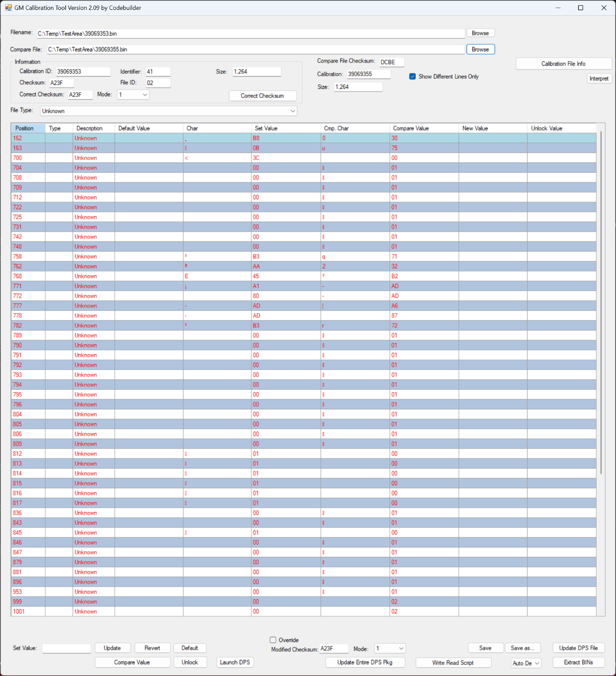Image resolution: width=616 pixels, height=676 pixels.
Task: Sort by the Position column header
Action: tap(28, 128)
